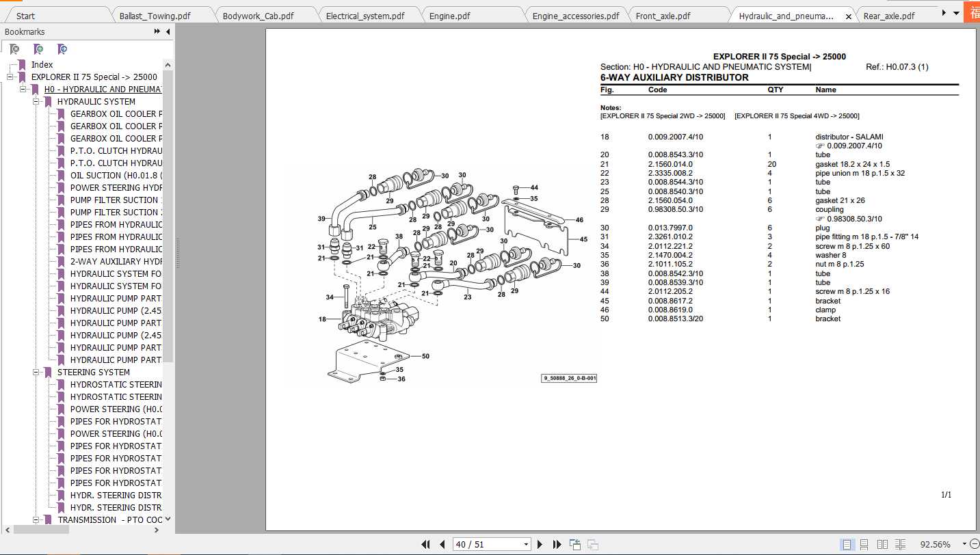This screenshot has height=555, width=980.
Task: Click the delete bookmark icon
Action: (14, 49)
